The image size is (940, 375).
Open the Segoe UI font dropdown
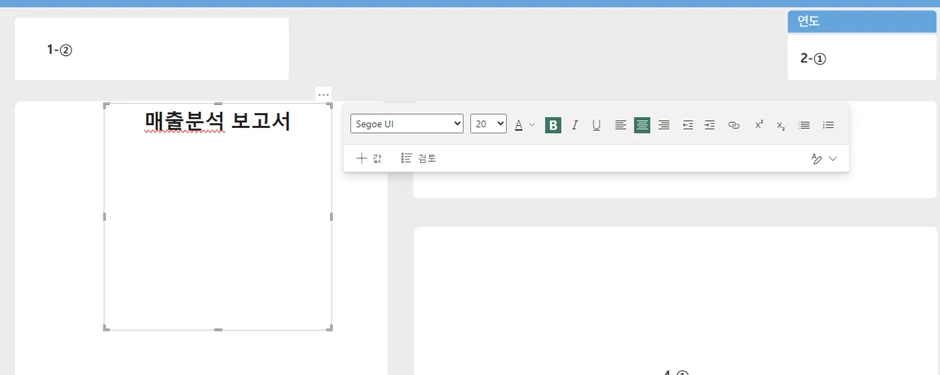[407, 124]
